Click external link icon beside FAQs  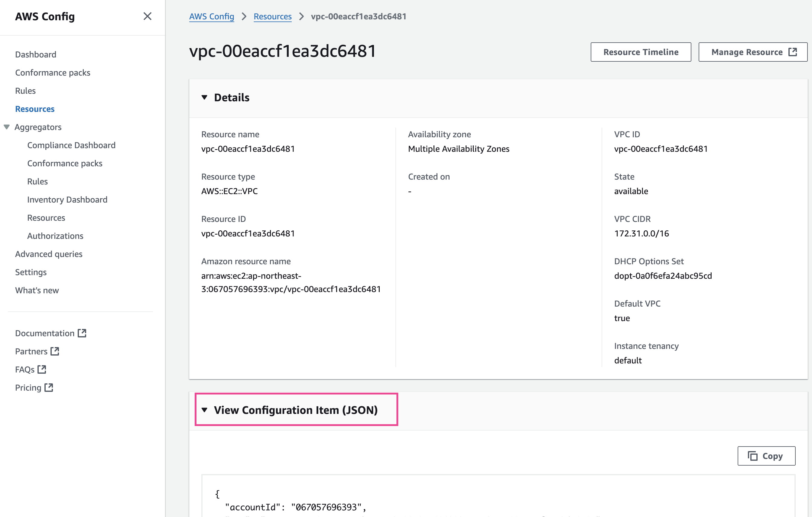[42, 369]
